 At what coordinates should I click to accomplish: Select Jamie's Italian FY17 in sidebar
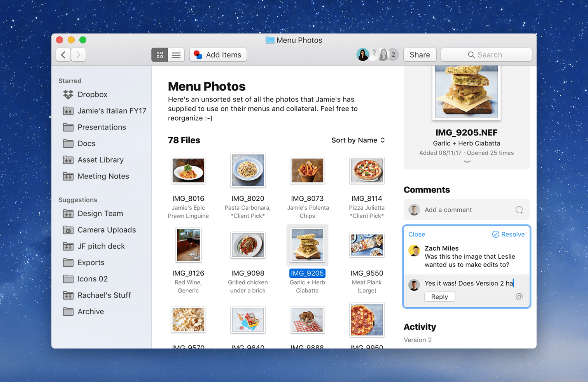(x=111, y=111)
